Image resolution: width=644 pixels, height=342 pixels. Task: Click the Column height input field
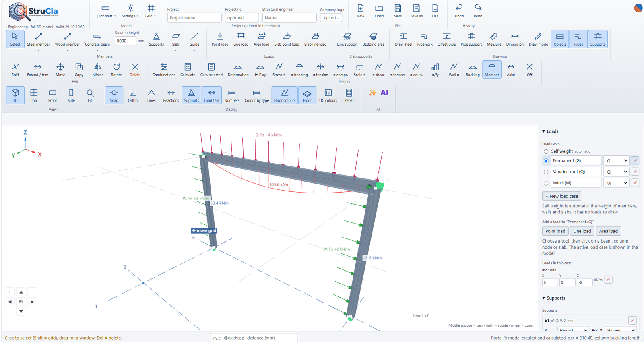point(126,41)
